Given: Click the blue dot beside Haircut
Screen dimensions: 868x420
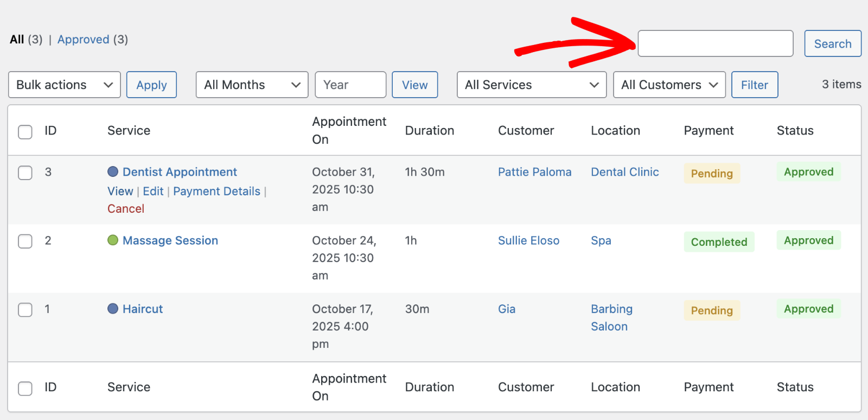Looking at the screenshot, I should (x=113, y=308).
